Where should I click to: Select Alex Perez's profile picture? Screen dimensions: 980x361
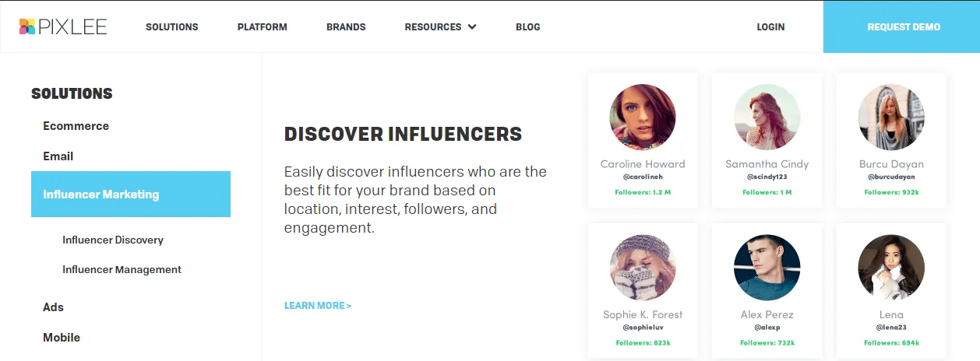(x=767, y=268)
